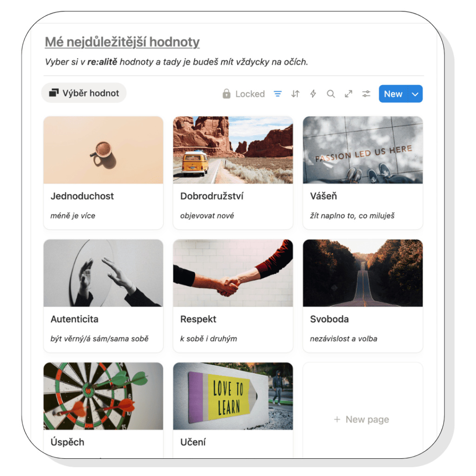Open the search magnifier icon
The image size is (476, 476).
pos(331,94)
